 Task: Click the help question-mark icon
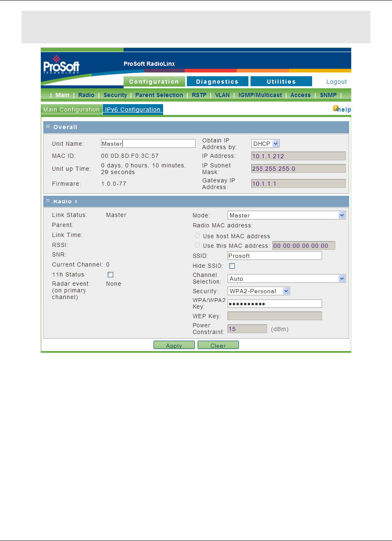point(335,108)
